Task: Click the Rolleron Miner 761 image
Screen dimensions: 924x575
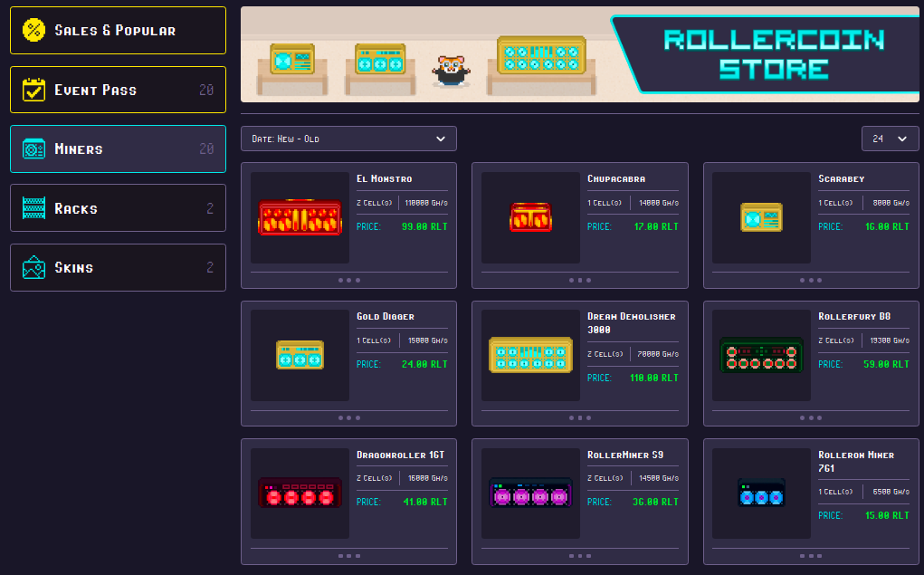Action: 761,494
